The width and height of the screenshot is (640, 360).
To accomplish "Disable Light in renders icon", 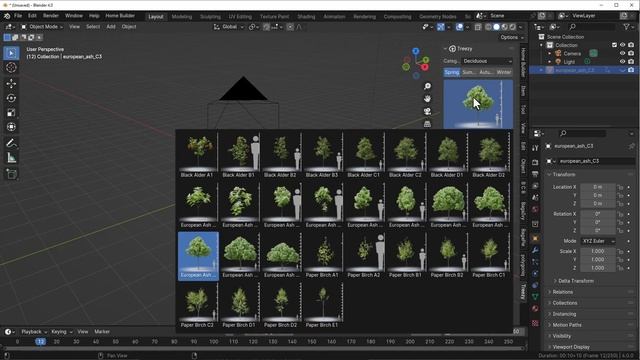I will [631, 62].
